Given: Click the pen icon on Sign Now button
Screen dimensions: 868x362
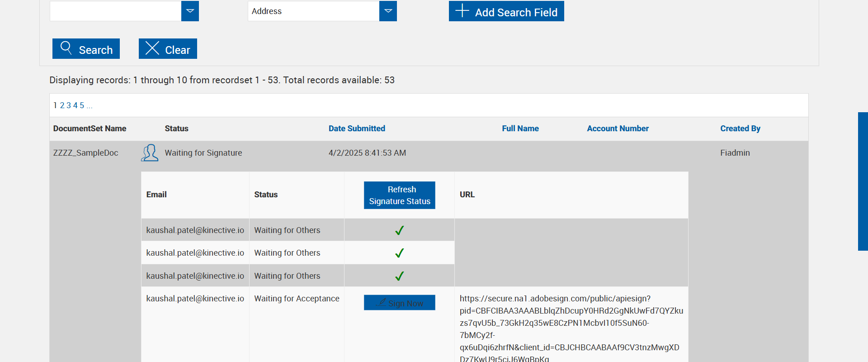Looking at the screenshot, I should point(382,302).
